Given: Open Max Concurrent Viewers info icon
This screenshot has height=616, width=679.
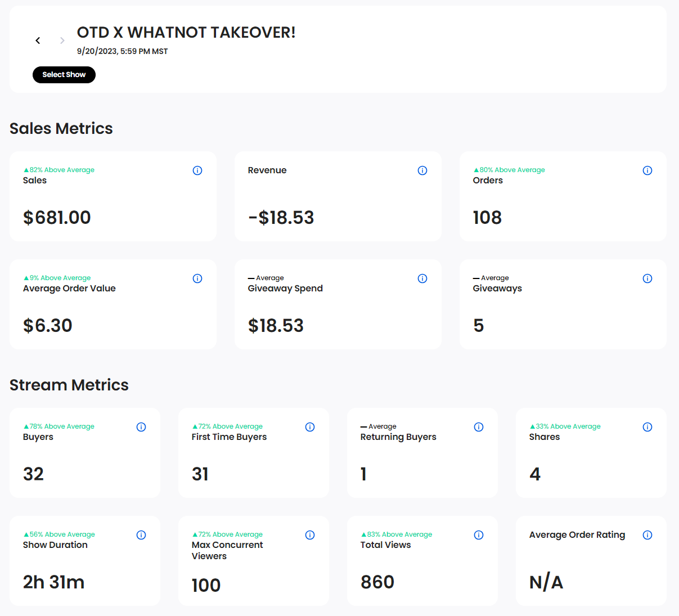Looking at the screenshot, I should pyautogui.click(x=310, y=535).
